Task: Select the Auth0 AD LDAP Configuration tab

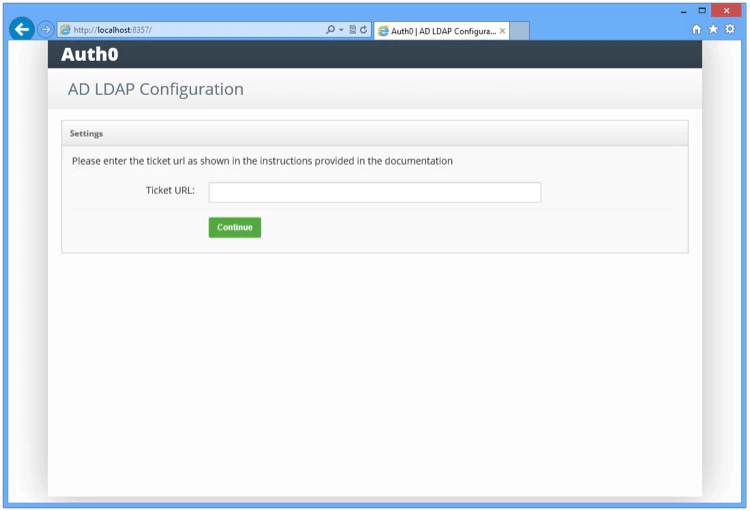Action: (x=441, y=31)
